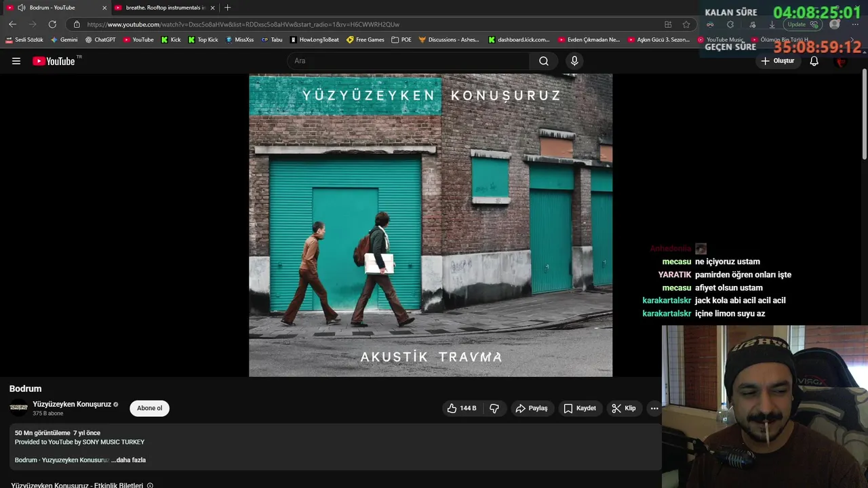Mute tab via speaker icon

[22, 7]
